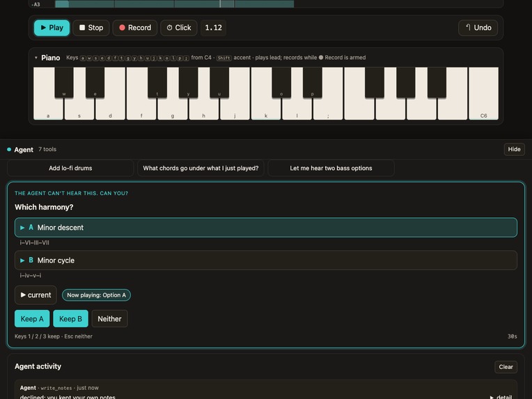Play the black piano key labeled e
The image size is (532, 399).
coord(95,82)
